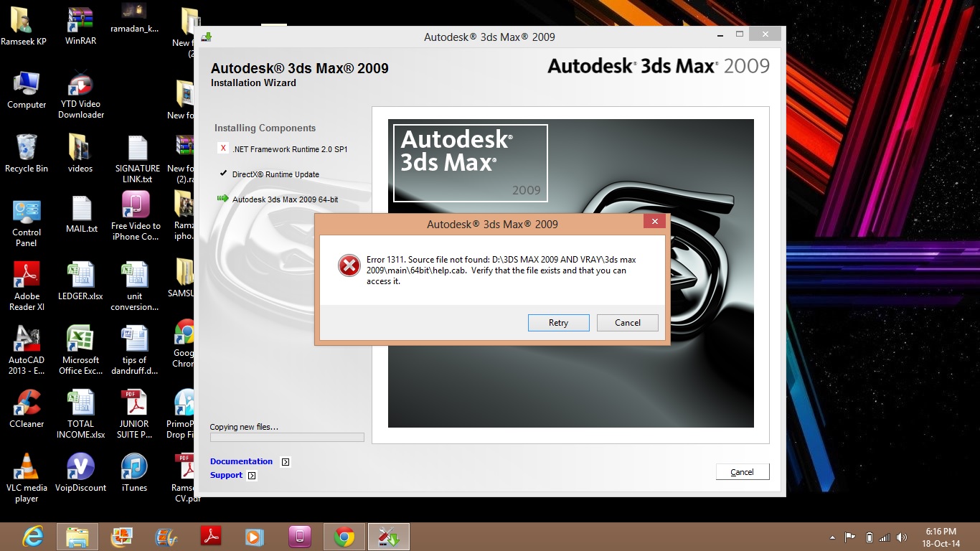Open VLC media player shortcut
The width and height of the screenshot is (980, 551).
coord(27,477)
